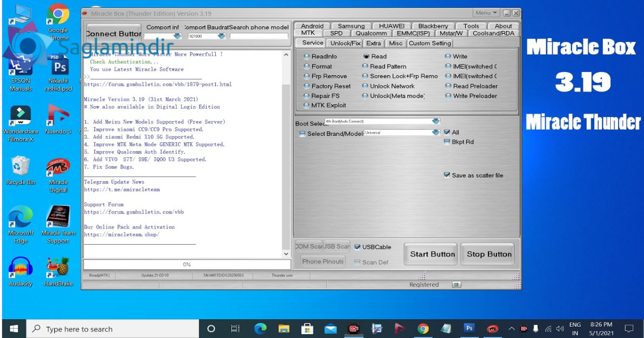The width and height of the screenshot is (644, 338).
Task: Open the Custom Setting sub-tab
Action: [x=430, y=43]
